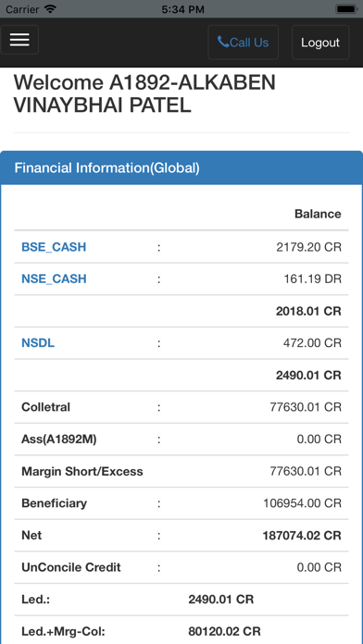
Task: Select the Net value 187074.02 CR
Action: 302,536
